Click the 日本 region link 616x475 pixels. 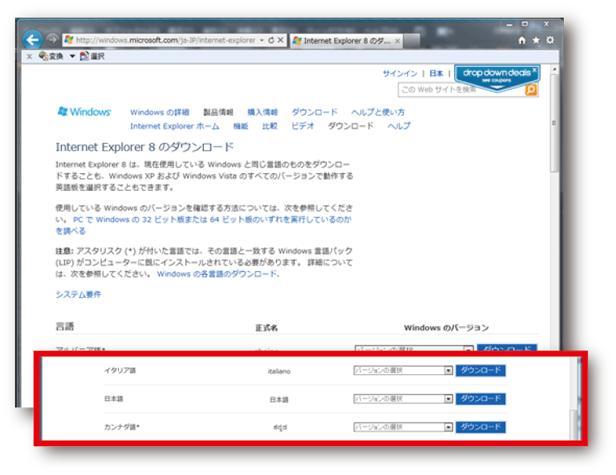click(436, 73)
